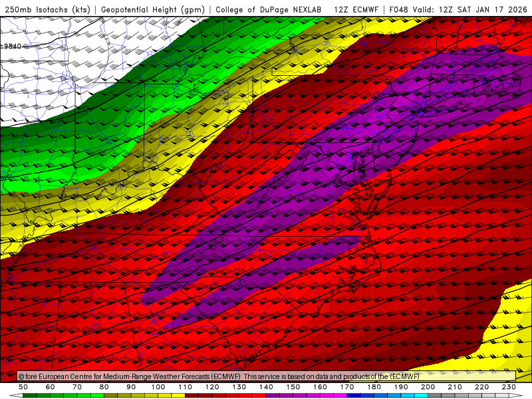This screenshot has height=399, width=532.
Task: Pick the dark maroon swatch beginning at 110
Action: point(192,396)
